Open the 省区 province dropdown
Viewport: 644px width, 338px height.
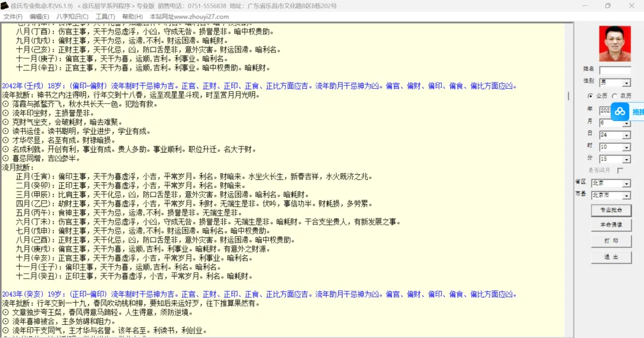click(626, 184)
